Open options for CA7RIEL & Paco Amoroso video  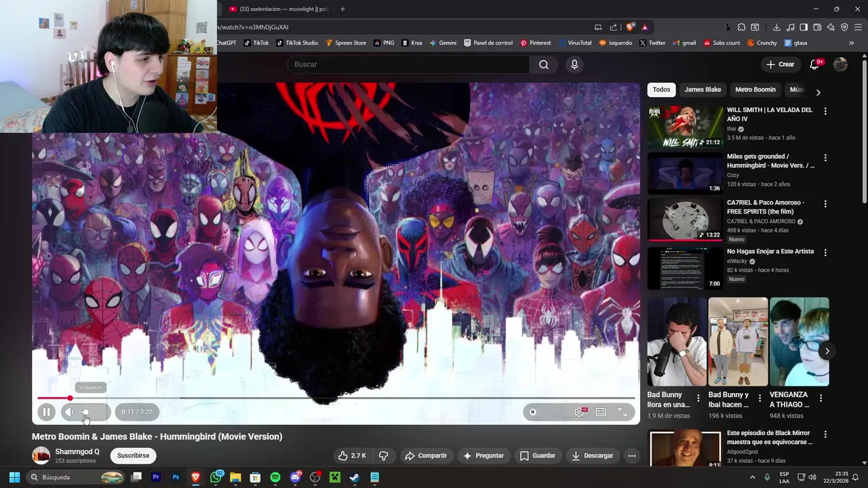825,204
